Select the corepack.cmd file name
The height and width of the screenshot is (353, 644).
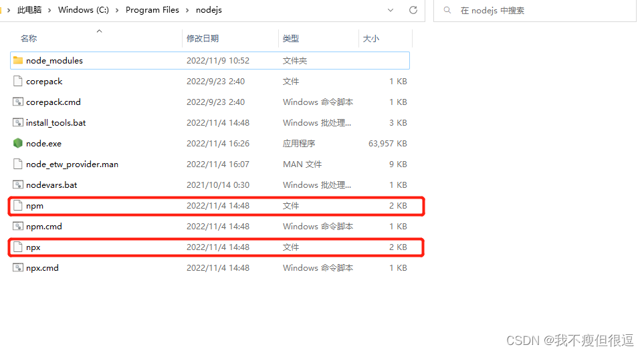pyautogui.click(x=53, y=102)
